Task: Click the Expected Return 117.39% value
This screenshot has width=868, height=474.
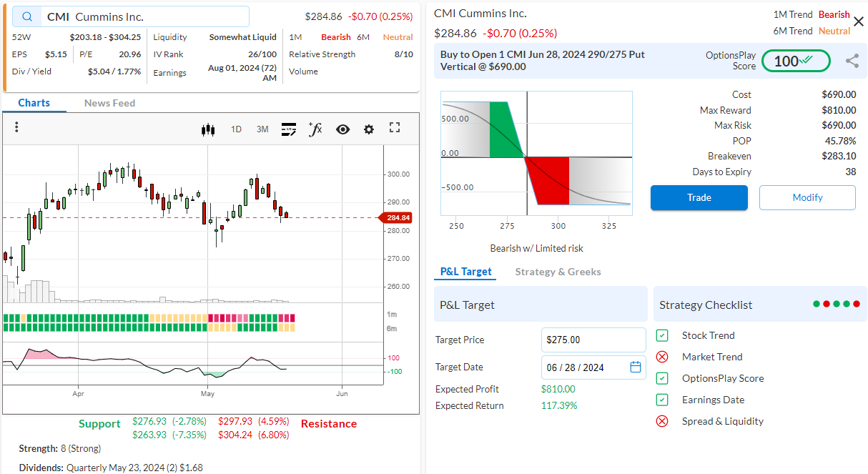Action: (x=559, y=405)
